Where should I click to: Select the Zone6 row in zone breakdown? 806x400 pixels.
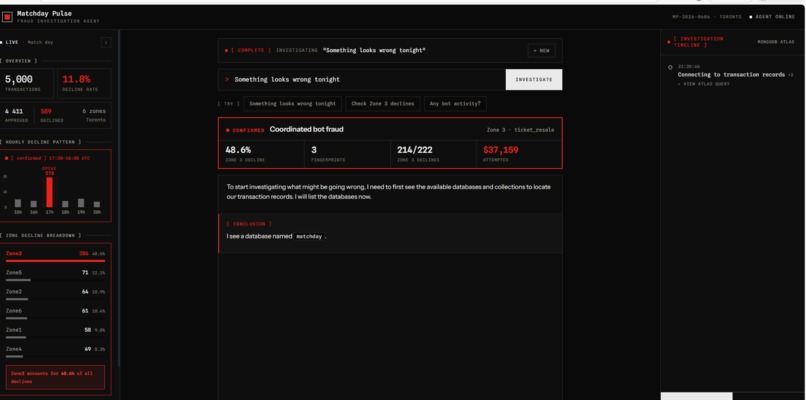56,313
